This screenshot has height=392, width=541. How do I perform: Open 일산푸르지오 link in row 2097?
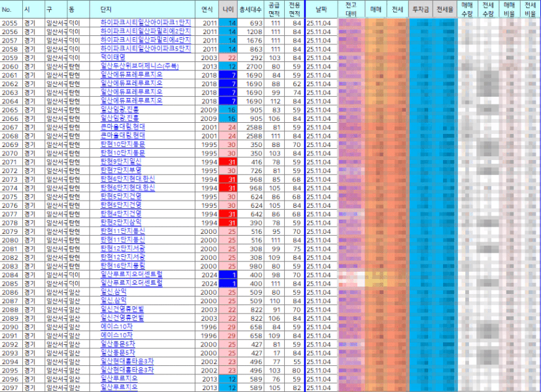coord(119,387)
